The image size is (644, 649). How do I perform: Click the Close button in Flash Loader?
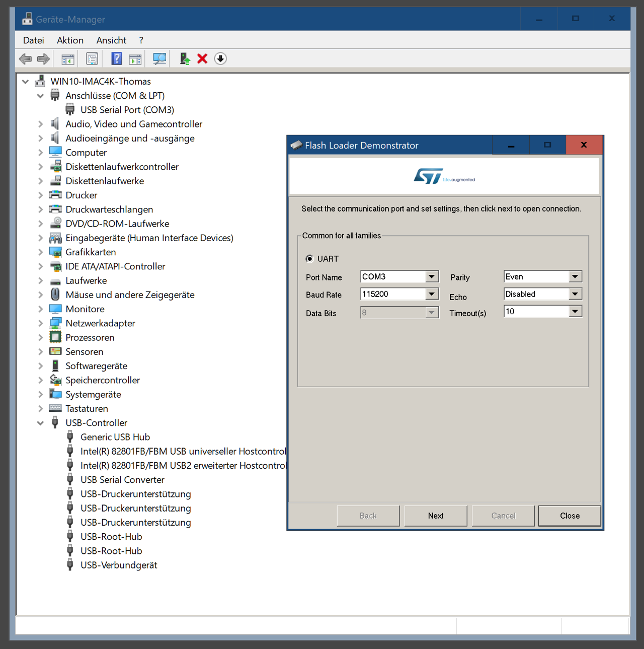tap(570, 516)
